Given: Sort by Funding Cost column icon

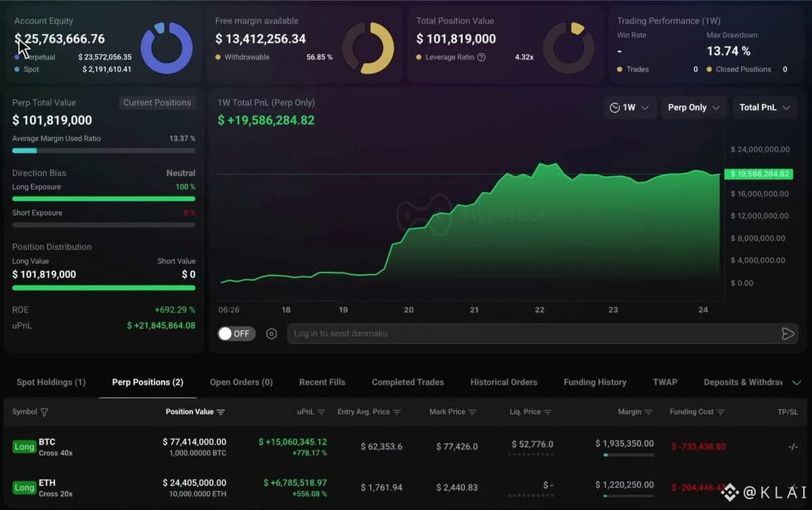Looking at the screenshot, I should click(721, 412).
